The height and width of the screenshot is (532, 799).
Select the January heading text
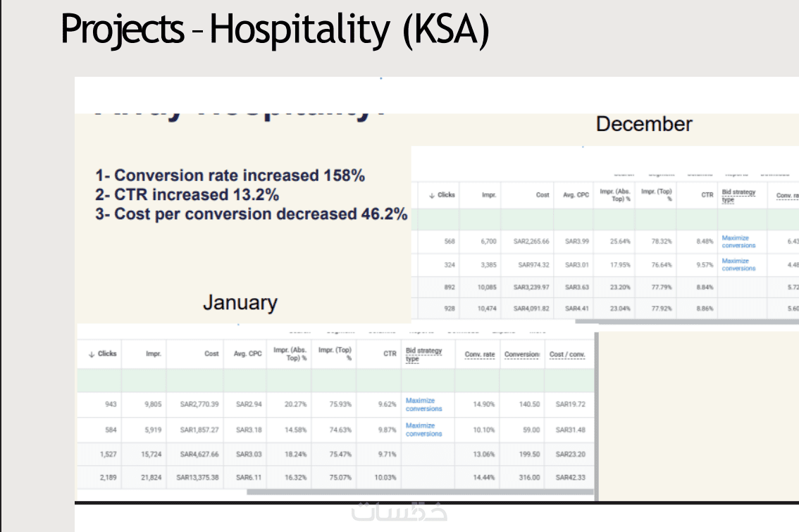[240, 303]
